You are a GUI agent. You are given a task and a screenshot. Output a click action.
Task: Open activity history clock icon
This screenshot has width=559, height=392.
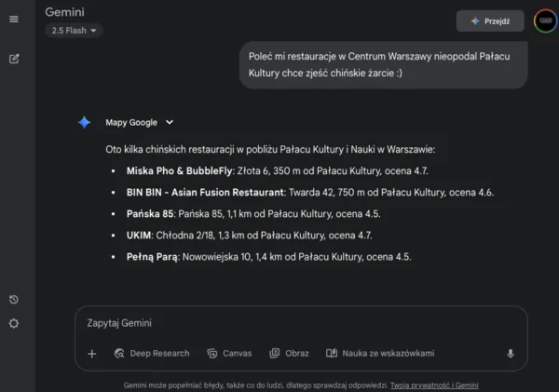[x=14, y=299]
